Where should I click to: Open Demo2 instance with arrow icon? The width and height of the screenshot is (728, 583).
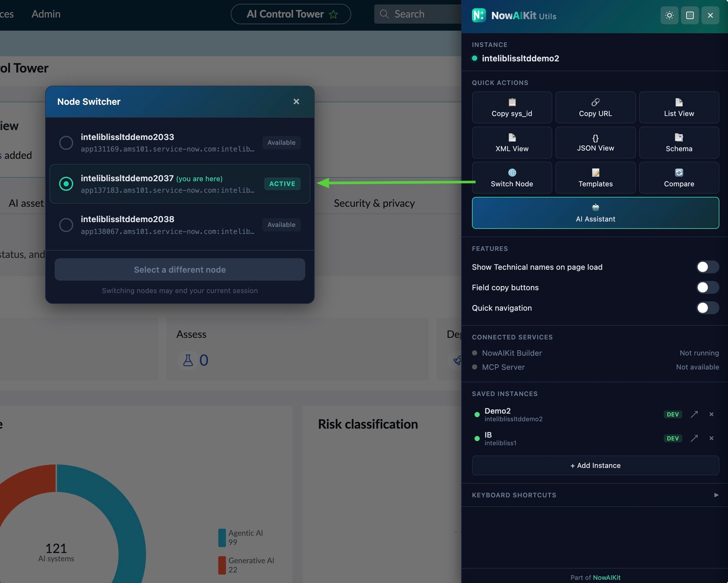(x=694, y=414)
